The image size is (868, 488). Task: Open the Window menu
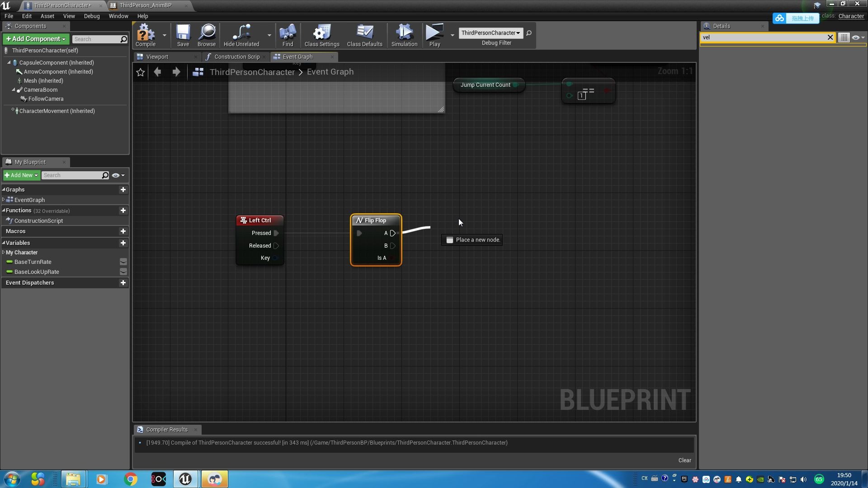coord(118,16)
